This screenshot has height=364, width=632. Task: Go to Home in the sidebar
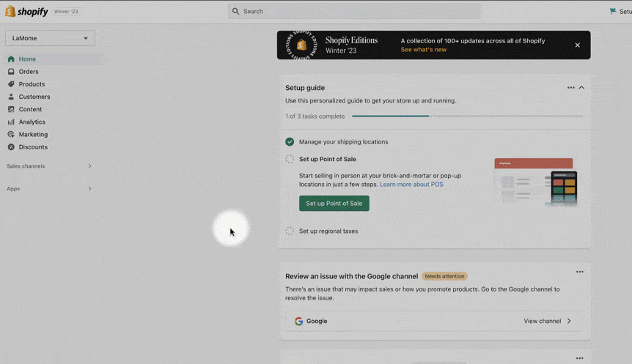point(27,59)
